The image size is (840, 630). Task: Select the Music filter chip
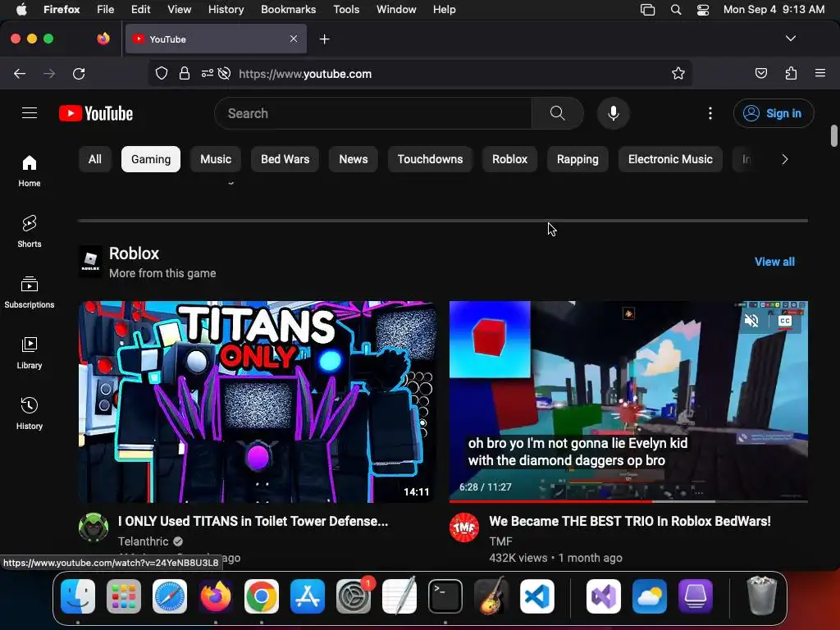pos(216,159)
